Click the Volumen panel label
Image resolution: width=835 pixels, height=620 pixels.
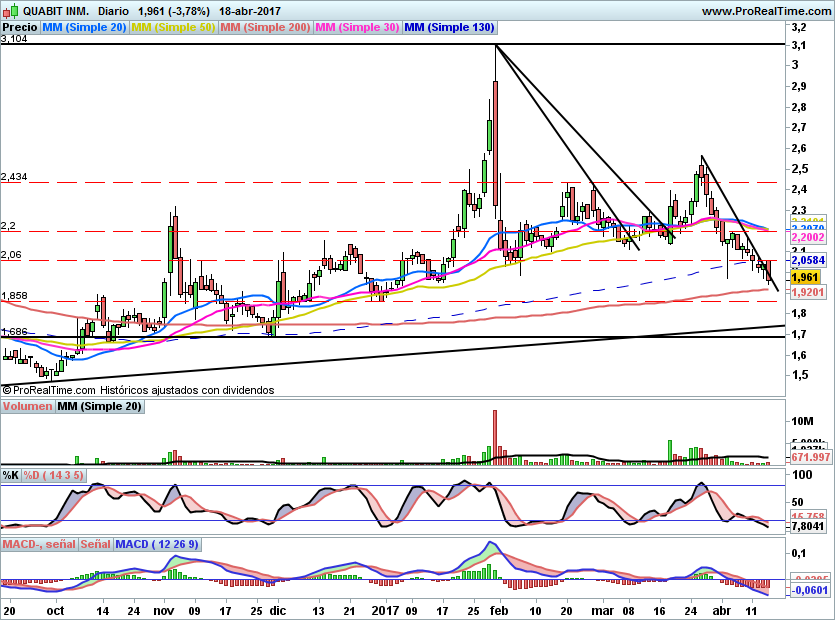click(x=28, y=407)
